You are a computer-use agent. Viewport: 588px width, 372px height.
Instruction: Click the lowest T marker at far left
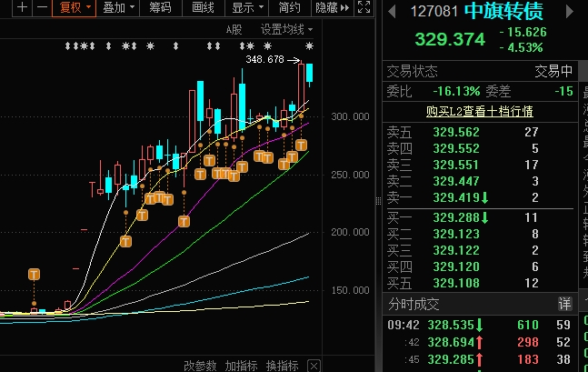(35, 274)
